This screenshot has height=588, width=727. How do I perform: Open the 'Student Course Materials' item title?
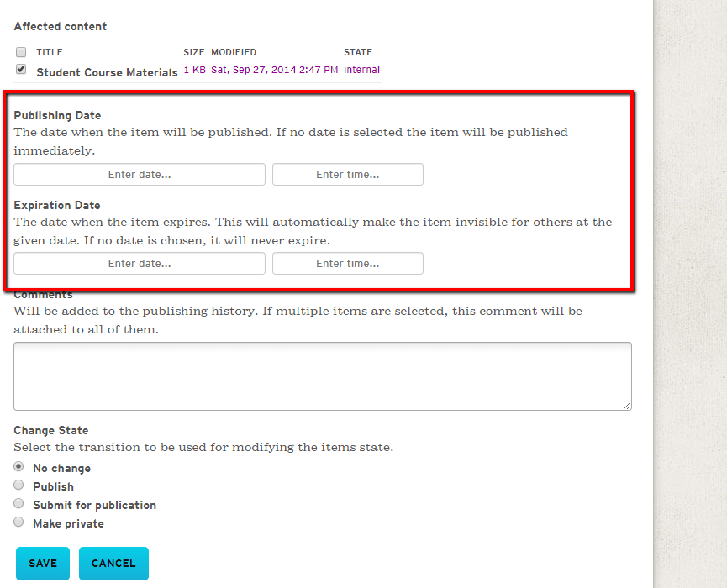[107, 72]
